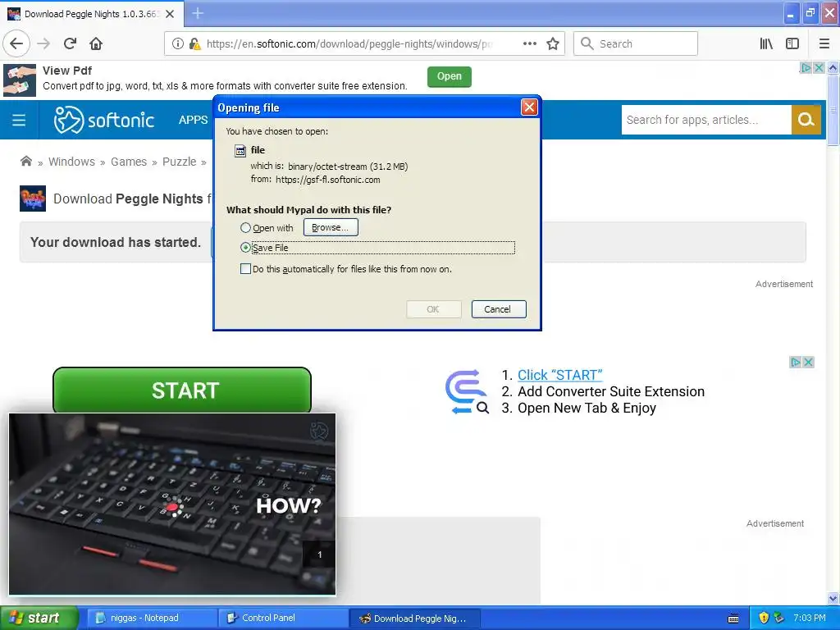Close the Converter Suite ad

click(808, 363)
